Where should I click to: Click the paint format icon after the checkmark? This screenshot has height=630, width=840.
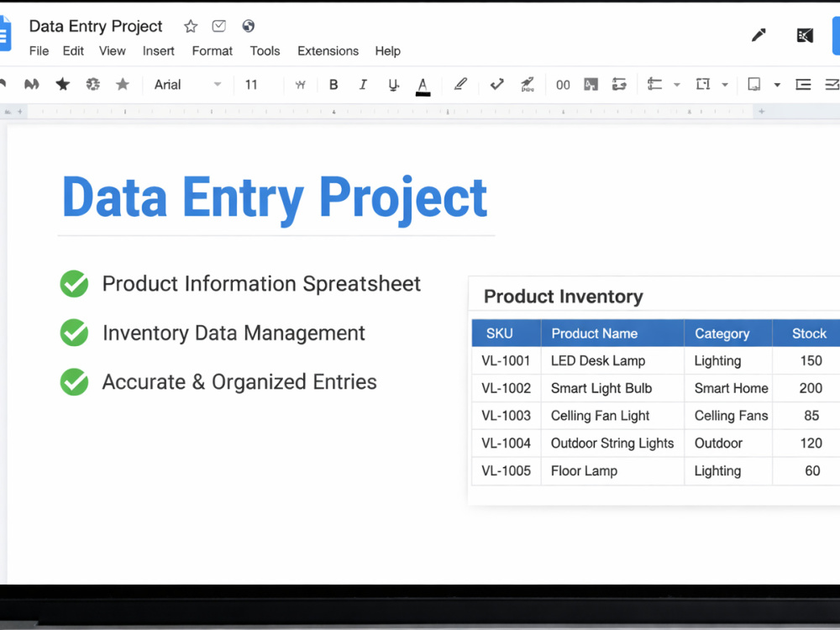point(528,84)
